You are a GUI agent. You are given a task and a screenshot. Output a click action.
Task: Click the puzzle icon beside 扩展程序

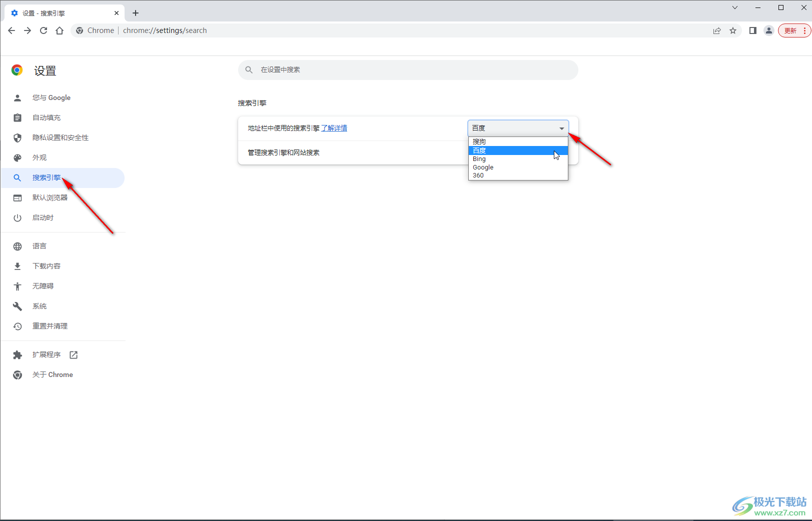coord(18,355)
